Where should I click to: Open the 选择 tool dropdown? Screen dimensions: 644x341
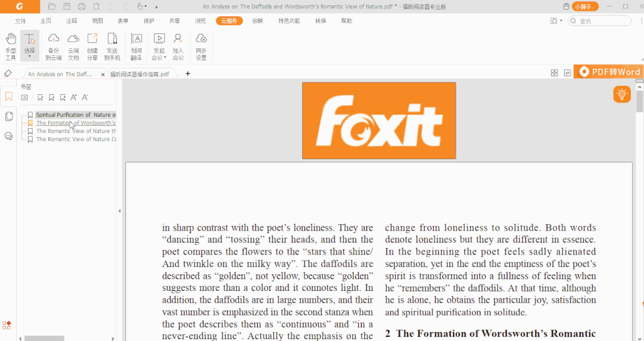click(29, 57)
